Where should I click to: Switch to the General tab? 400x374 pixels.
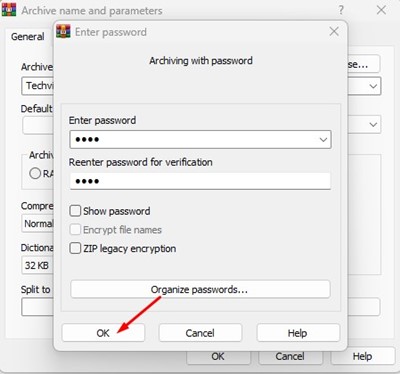[x=28, y=37]
